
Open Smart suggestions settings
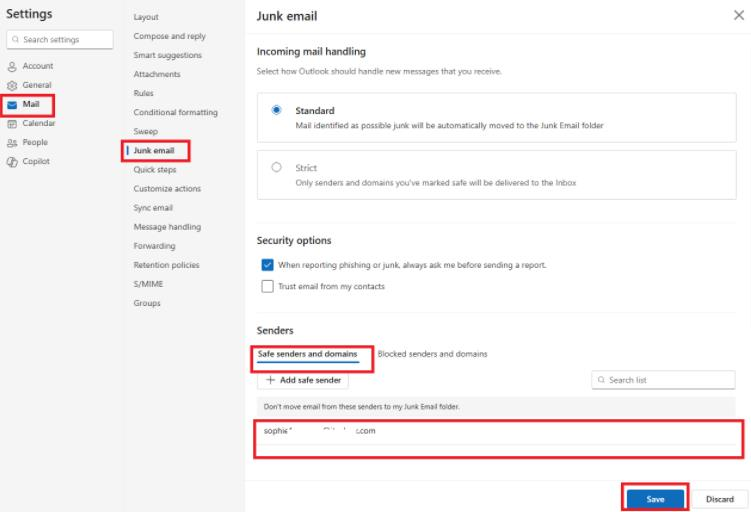pos(168,55)
